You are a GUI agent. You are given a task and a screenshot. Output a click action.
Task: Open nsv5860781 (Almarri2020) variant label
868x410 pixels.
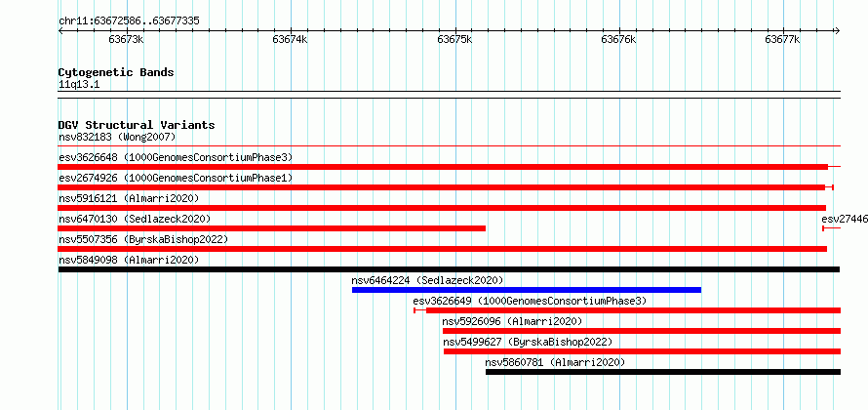[555, 362]
